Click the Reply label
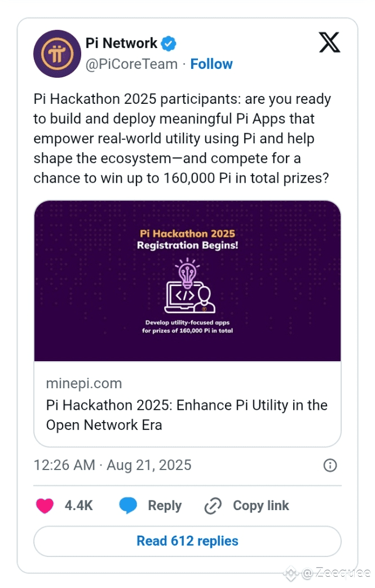The height and width of the screenshot is (588, 375). (165, 506)
